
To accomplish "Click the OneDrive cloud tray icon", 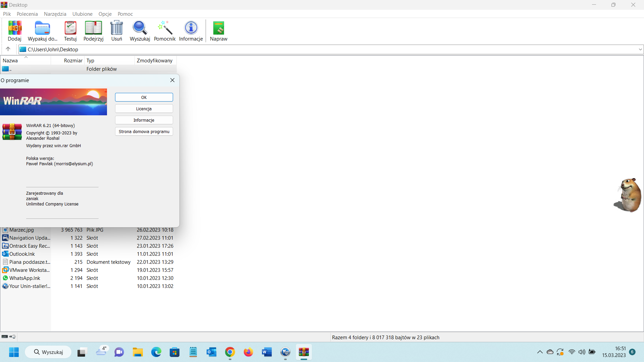I will (550, 352).
